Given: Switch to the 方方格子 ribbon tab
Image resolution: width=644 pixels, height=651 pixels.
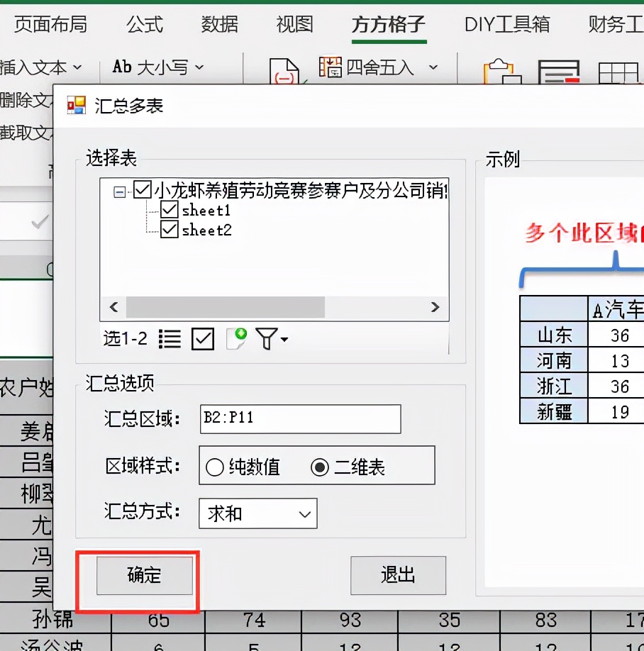Looking at the screenshot, I should [x=389, y=23].
